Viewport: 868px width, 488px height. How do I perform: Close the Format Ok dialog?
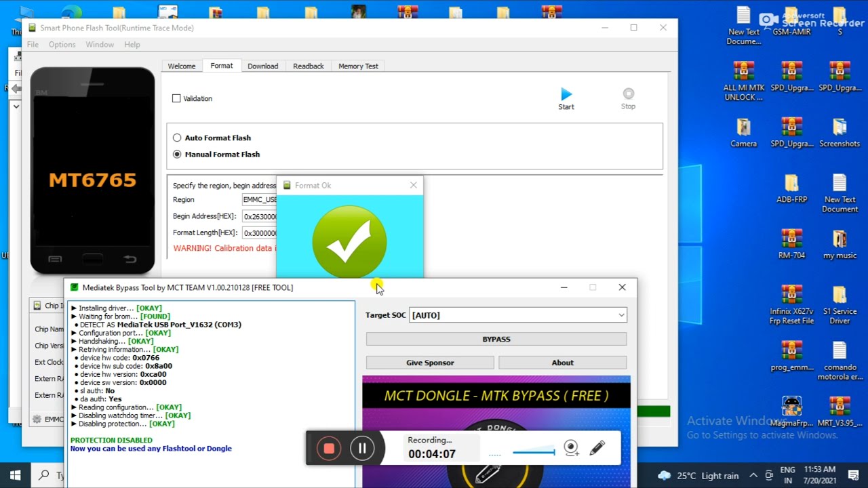413,185
